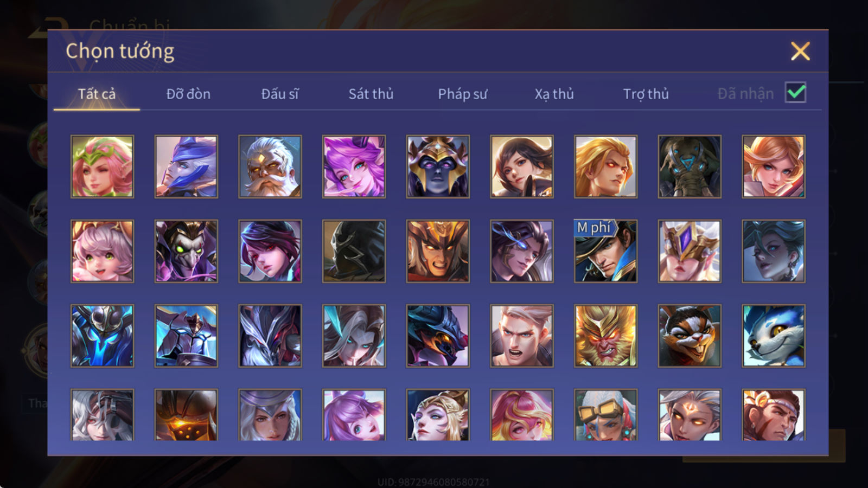868x488 pixels.
Task: Show the 'Pháp sư' hero category
Action: click(463, 94)
